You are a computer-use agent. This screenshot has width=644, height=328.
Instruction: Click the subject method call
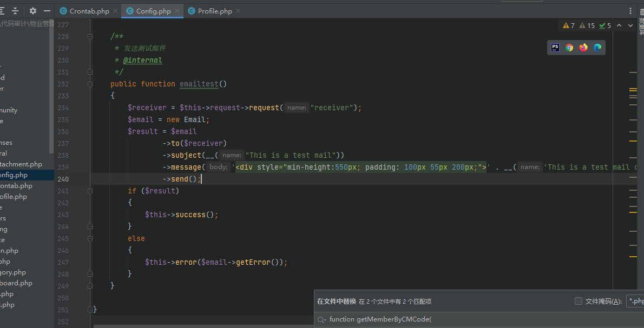(186, 156)
